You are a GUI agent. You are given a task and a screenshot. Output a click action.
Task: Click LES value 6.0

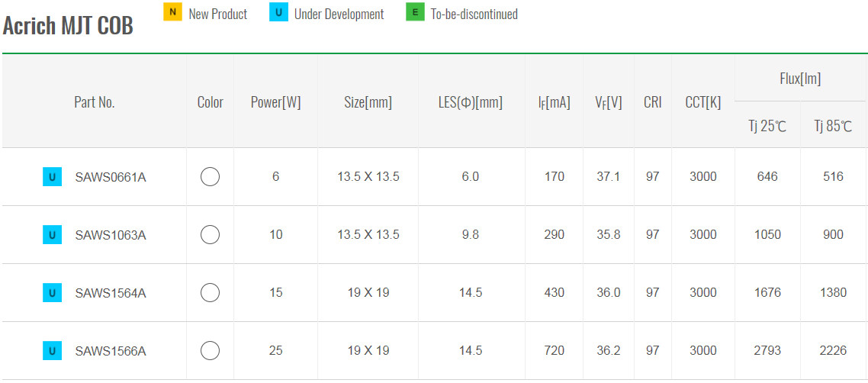(x=471, y=177)
